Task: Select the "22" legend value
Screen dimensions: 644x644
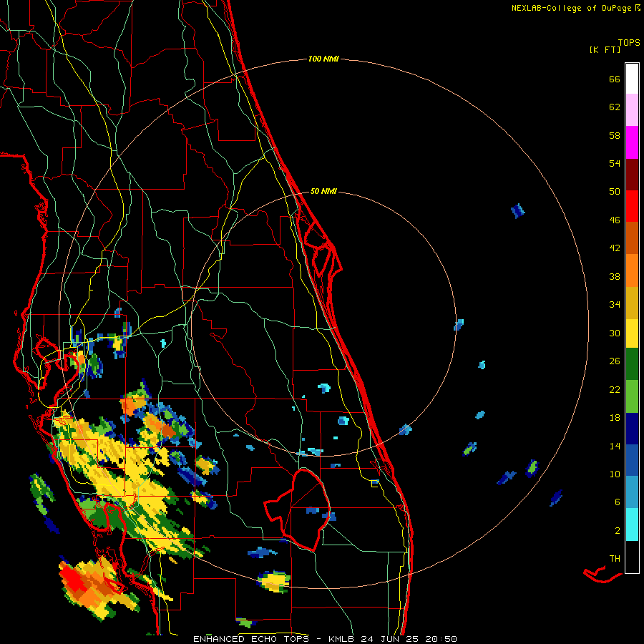Action: [x=615, y=389]
